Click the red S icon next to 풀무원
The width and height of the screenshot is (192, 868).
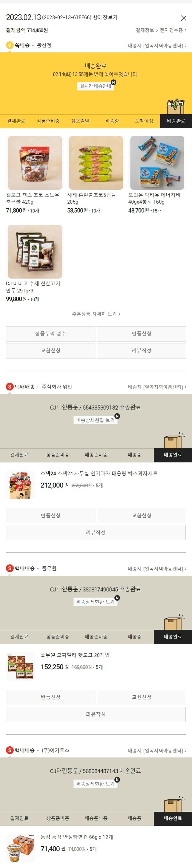tap(10, 568)
